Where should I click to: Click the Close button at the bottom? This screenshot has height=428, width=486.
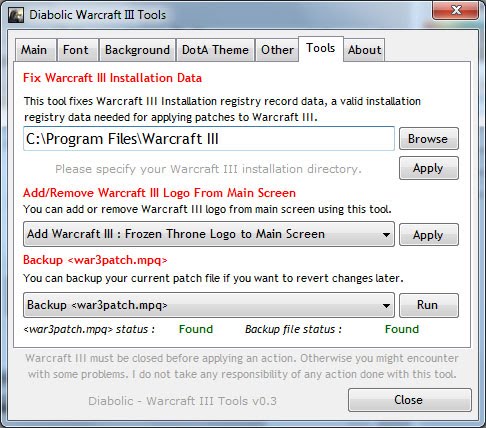coord(410,400)
